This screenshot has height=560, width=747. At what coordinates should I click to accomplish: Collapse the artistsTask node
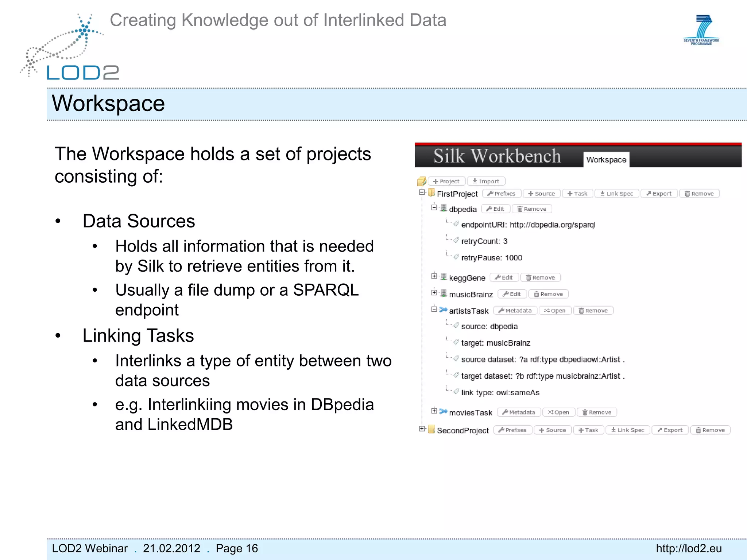(x=434, y=310)
